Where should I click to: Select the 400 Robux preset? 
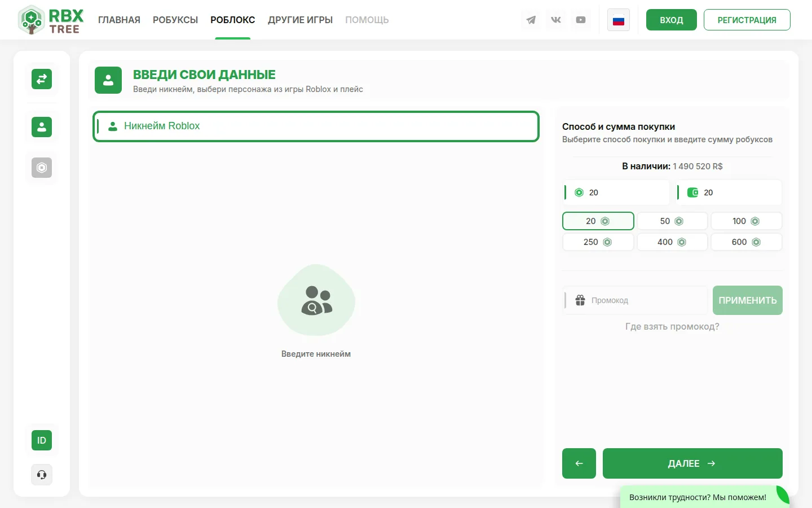[672, 242]
